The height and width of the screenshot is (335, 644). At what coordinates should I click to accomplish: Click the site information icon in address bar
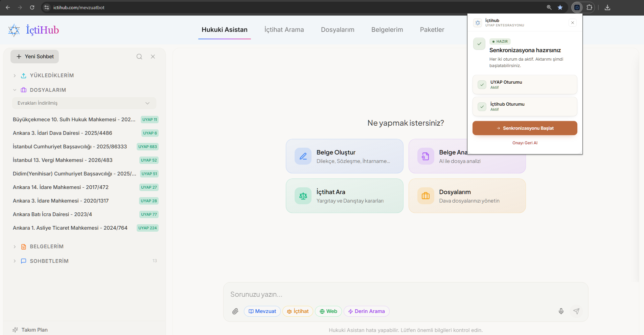pos(47,7)
